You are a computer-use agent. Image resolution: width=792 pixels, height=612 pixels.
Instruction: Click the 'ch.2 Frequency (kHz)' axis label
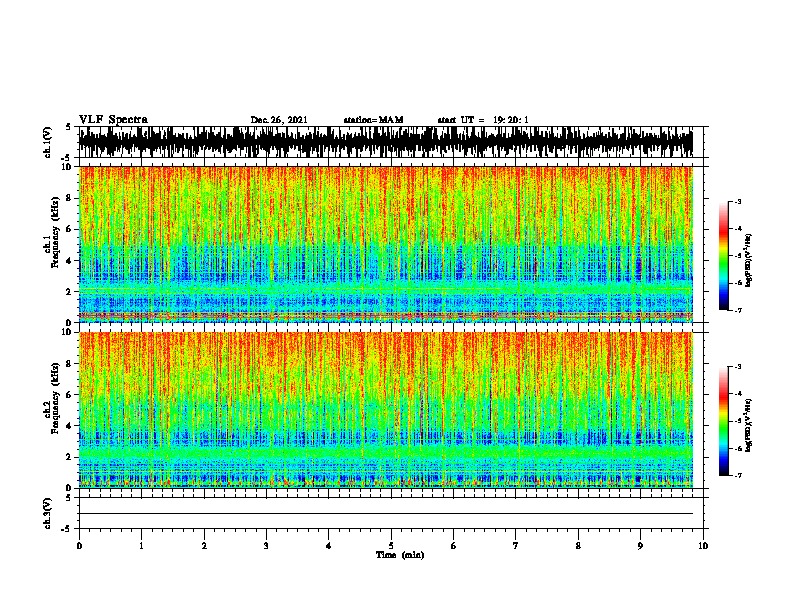coord(51,398)
